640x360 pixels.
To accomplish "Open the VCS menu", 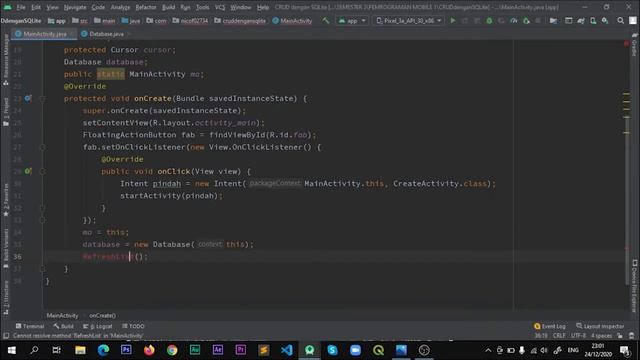I will pos(220,7).
